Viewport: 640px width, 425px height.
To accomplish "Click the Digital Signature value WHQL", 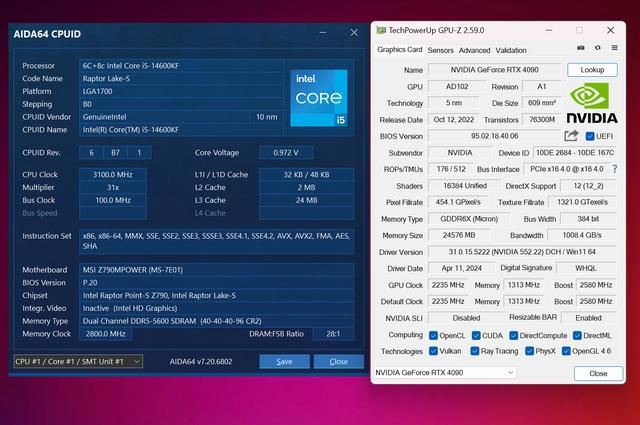I will [586, 268].
